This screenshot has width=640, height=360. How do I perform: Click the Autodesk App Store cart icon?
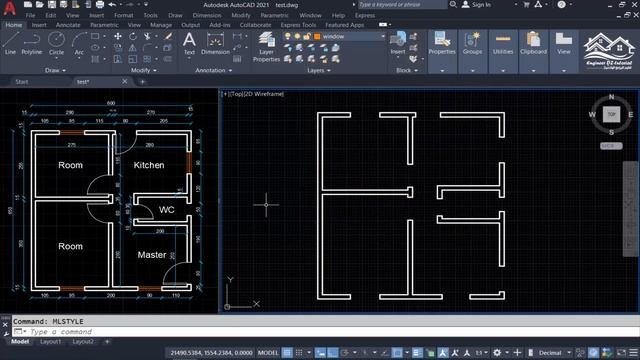527,4
